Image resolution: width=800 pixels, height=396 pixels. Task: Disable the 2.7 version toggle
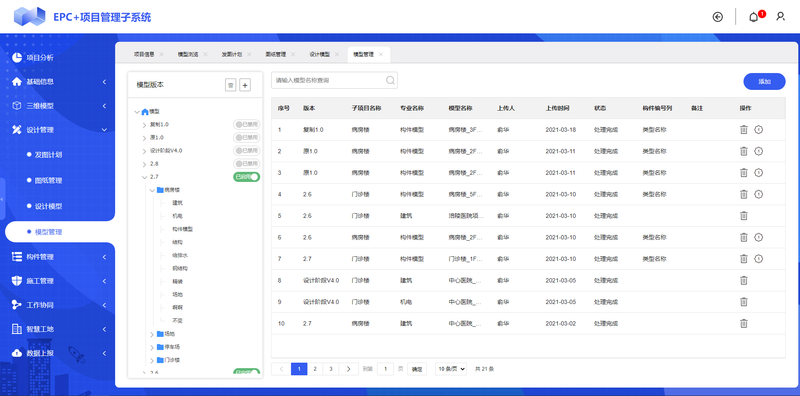[x=246, y=177]
